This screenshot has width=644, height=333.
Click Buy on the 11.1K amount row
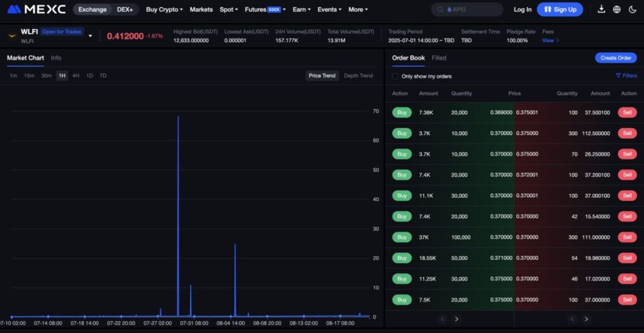[402, 195]
